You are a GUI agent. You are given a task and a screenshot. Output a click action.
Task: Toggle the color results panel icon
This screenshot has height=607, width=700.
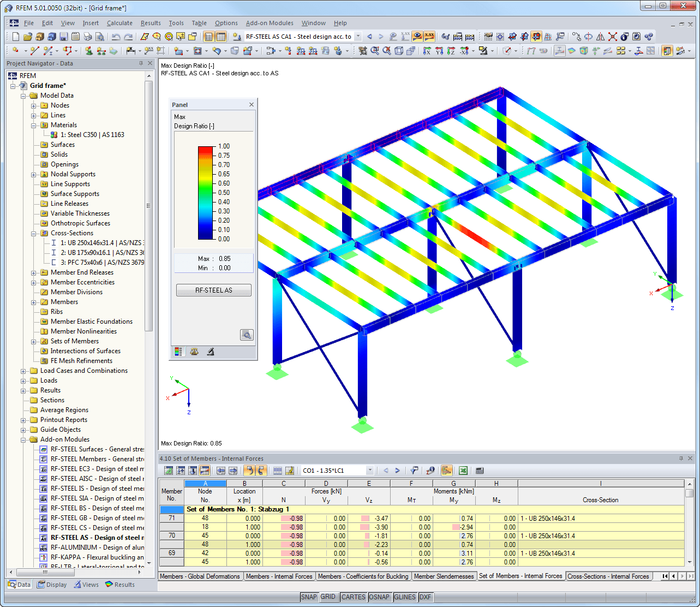pyautogui.click(x=666, y=51)
